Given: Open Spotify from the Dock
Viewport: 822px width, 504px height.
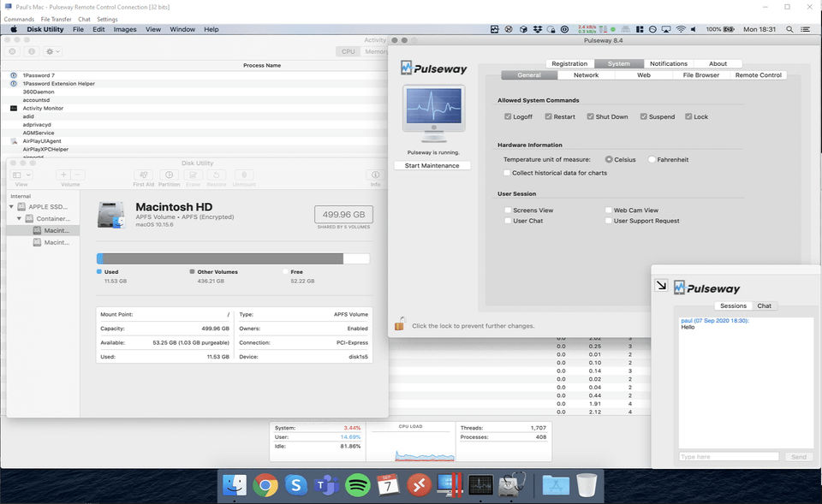Looking at the screenshot, I should pos(358,485).
